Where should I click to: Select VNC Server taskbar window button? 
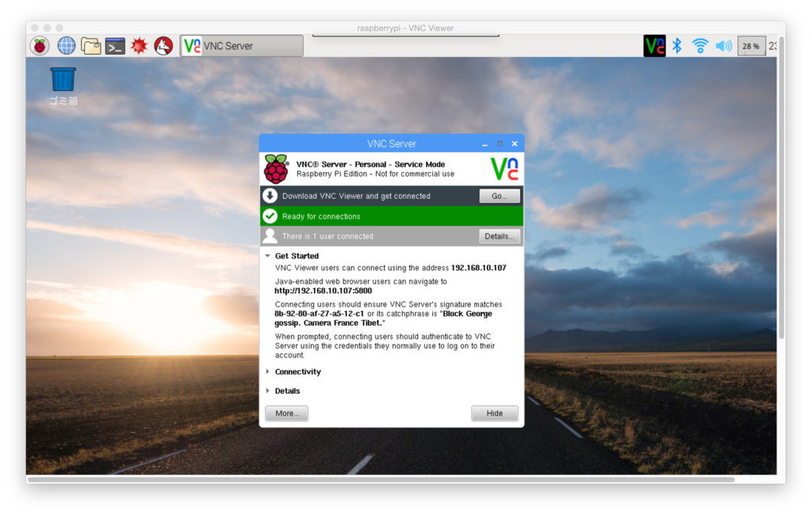pos(242,46)
